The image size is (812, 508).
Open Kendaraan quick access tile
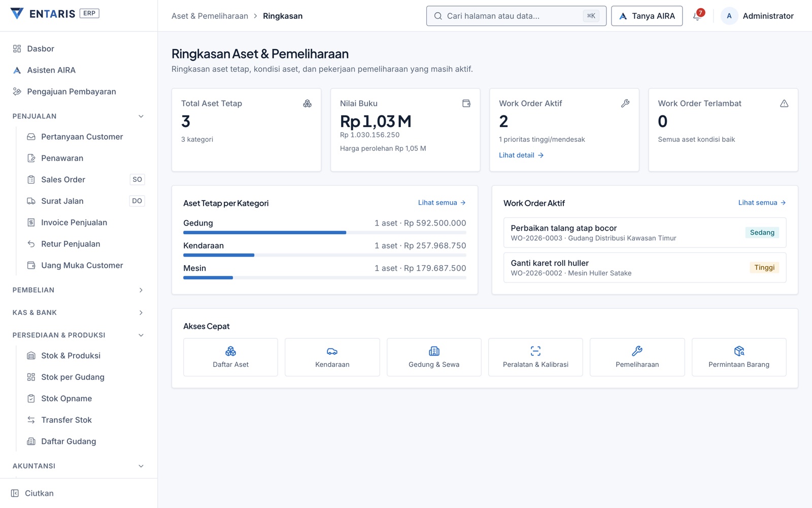point(332,357)
